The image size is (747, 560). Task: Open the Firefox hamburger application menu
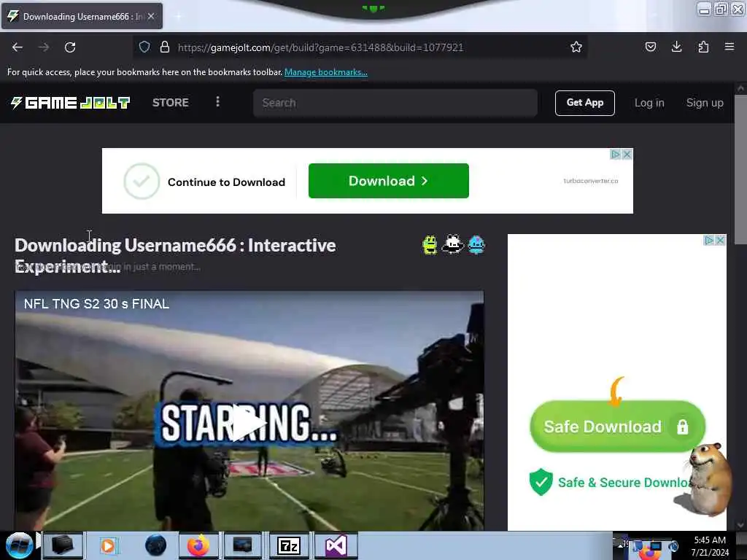[x=729, y=47]
